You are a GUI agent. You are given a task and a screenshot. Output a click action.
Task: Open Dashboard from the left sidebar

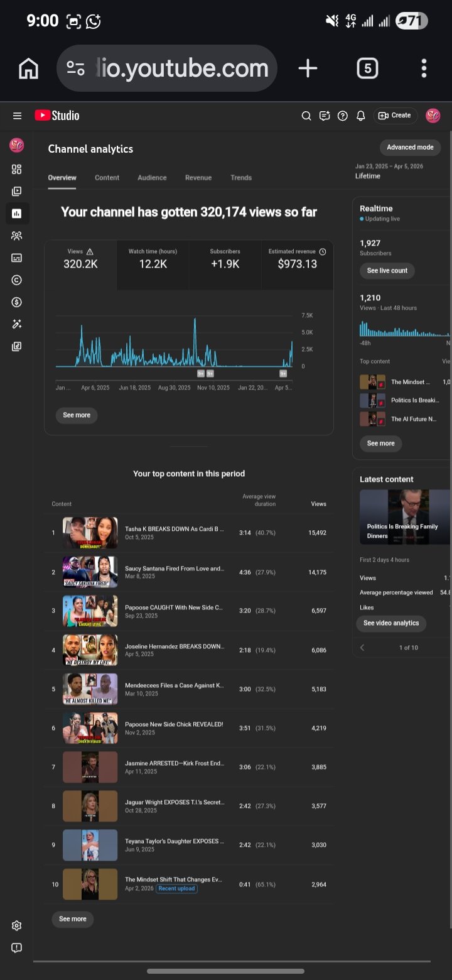17,169
